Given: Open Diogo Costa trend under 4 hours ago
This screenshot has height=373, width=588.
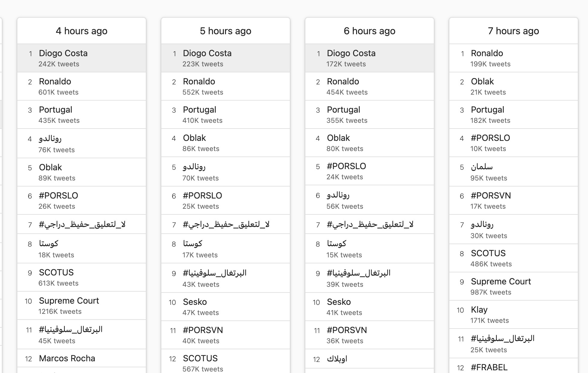Looking at the screenshot, I should pos(82,58).
